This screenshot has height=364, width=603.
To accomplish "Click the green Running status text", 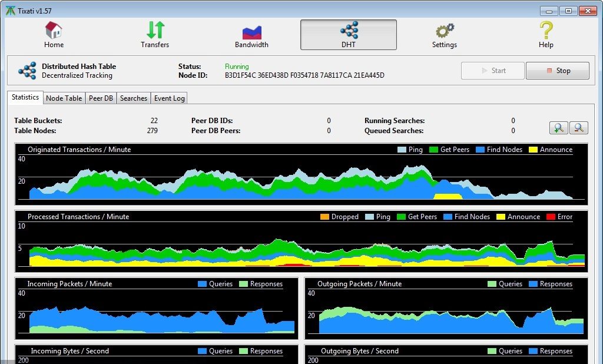I will point(237,67).
